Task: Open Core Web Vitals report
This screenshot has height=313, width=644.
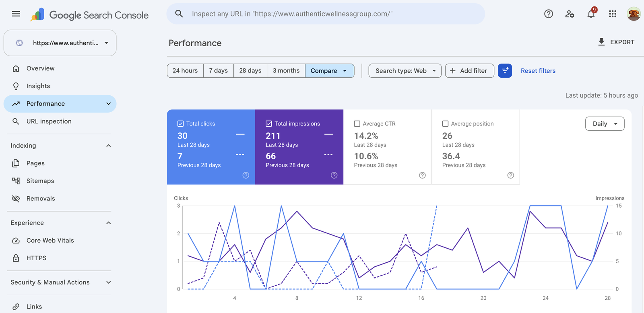Action: 60,241
